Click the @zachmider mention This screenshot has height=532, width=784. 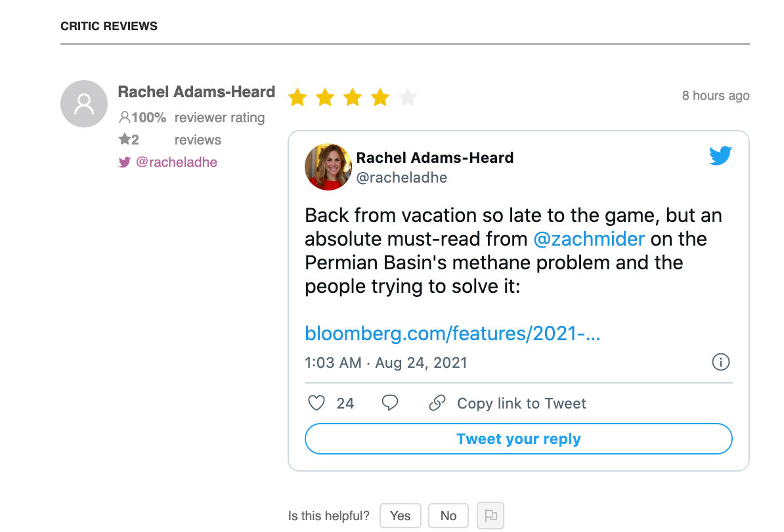[x=589, y=238]
